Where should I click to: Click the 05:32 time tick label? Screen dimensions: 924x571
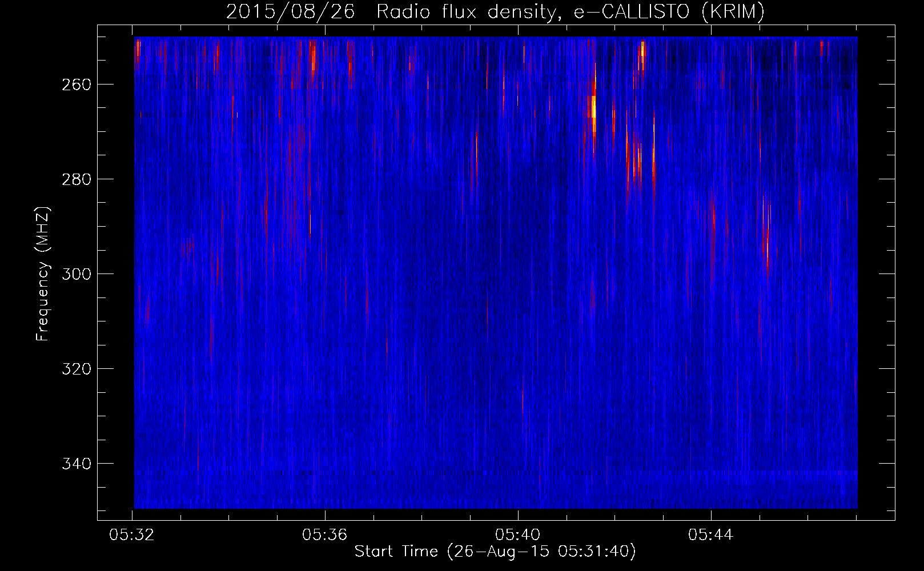(x=132, y=534)
